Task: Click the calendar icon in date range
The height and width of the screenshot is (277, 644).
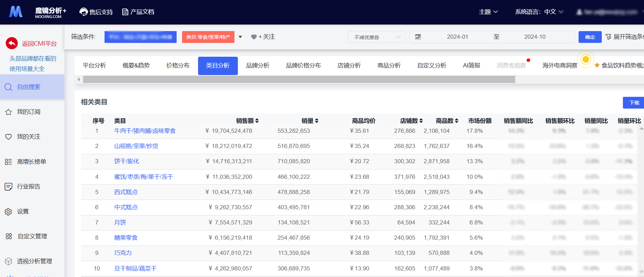Action: click(418, 37)
